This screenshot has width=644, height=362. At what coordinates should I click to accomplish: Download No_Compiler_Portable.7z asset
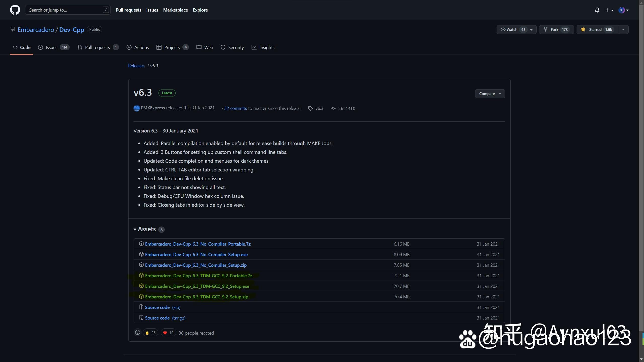coord(198,244)
